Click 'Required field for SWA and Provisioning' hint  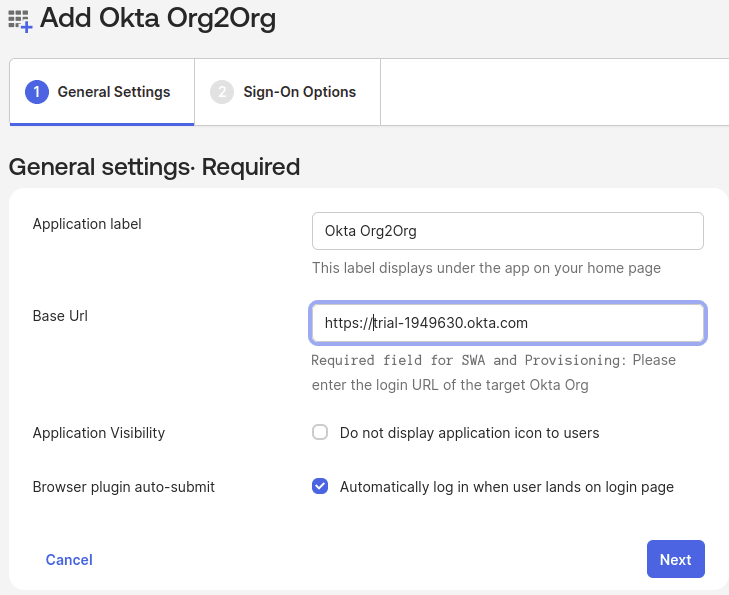(x=493, y=372)
